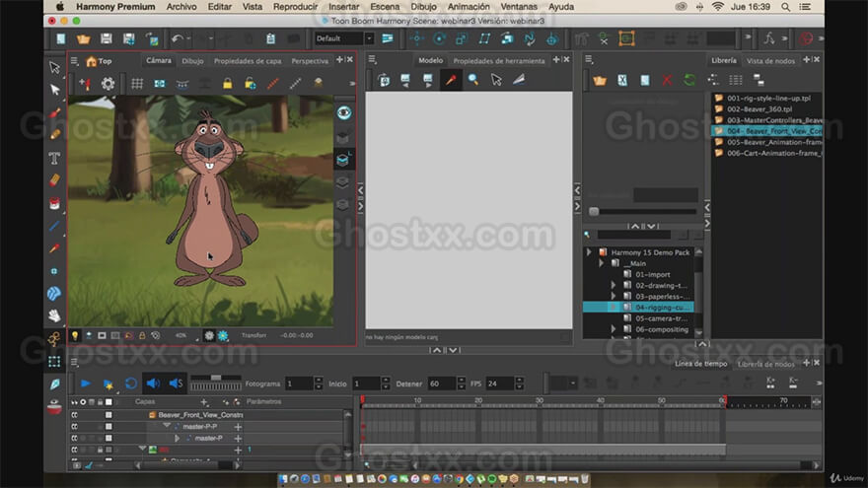The height and width of the screenshot is (488, 868).
Task: Toggle the grid icon in Camera view toolbar
Action: [137, 84]
